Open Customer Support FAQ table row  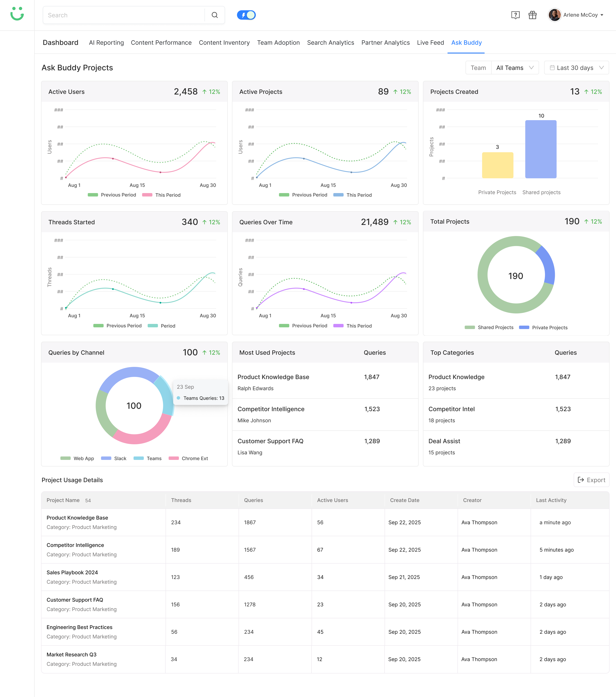(x=325, y=604)
